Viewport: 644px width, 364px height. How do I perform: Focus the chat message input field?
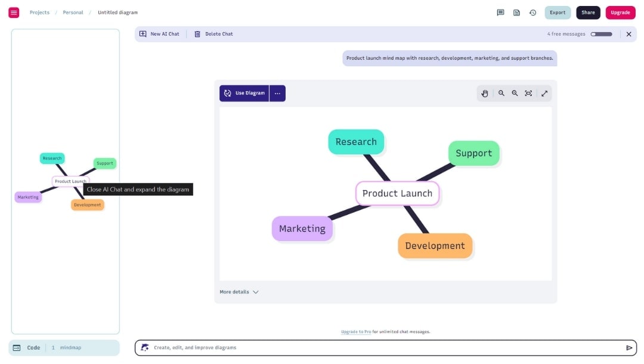click(x=386, y=347)
